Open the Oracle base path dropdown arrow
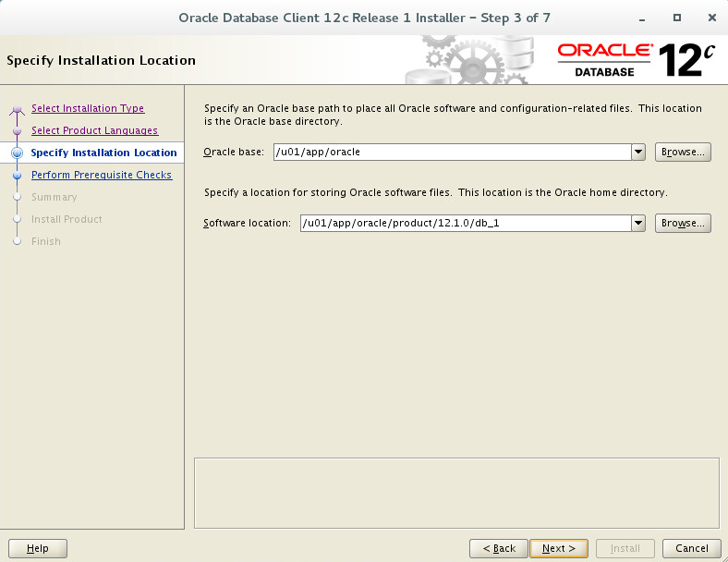 (638, 152)
